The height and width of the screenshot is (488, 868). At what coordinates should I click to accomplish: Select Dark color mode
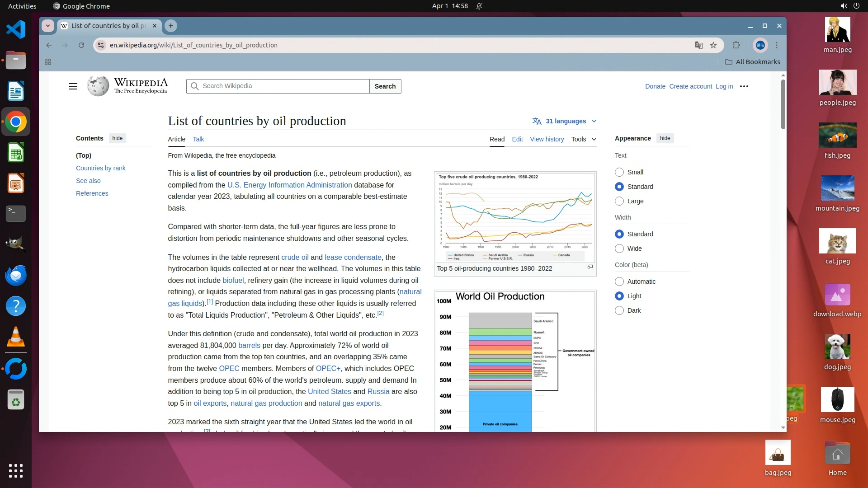[x=619, y=310]
